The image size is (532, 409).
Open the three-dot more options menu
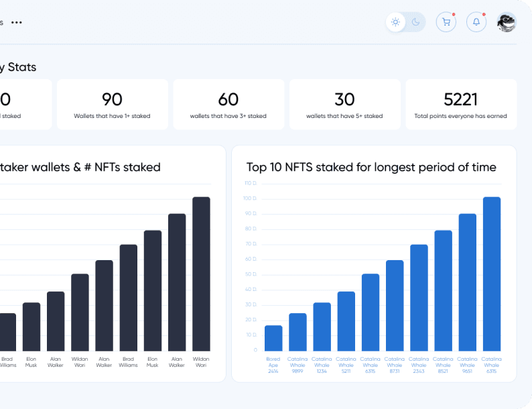[17, 22]
